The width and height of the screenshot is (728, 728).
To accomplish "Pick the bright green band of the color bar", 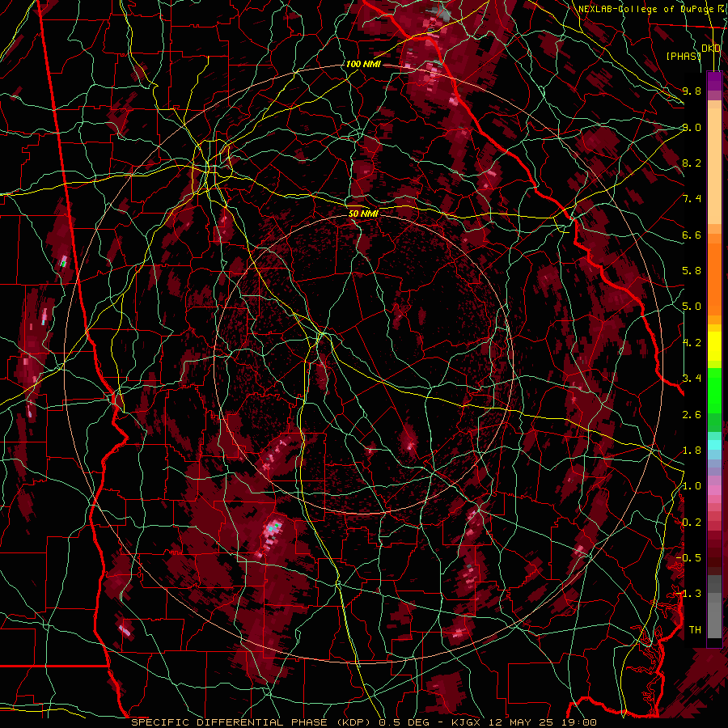I will pos(714,389).
